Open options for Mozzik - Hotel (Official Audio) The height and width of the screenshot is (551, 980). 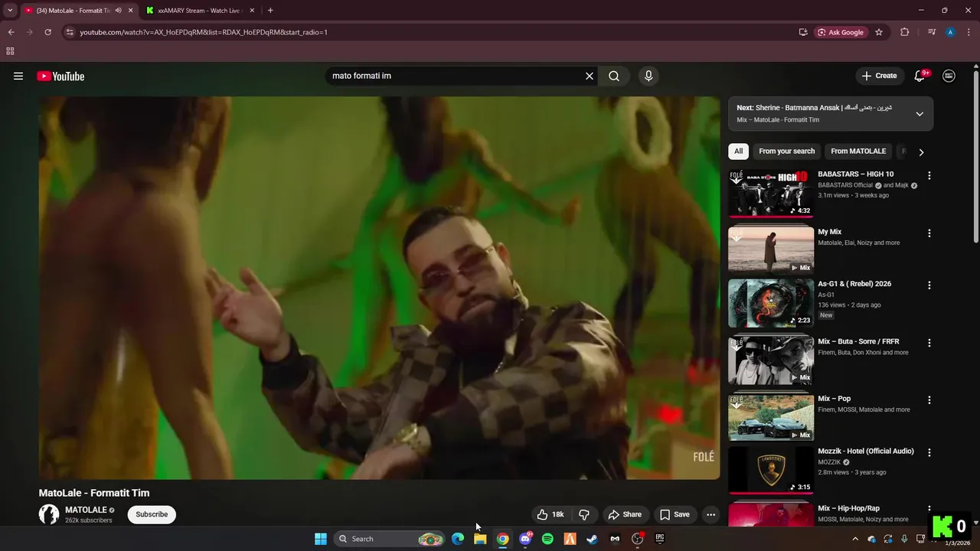(x=929, y=452)
